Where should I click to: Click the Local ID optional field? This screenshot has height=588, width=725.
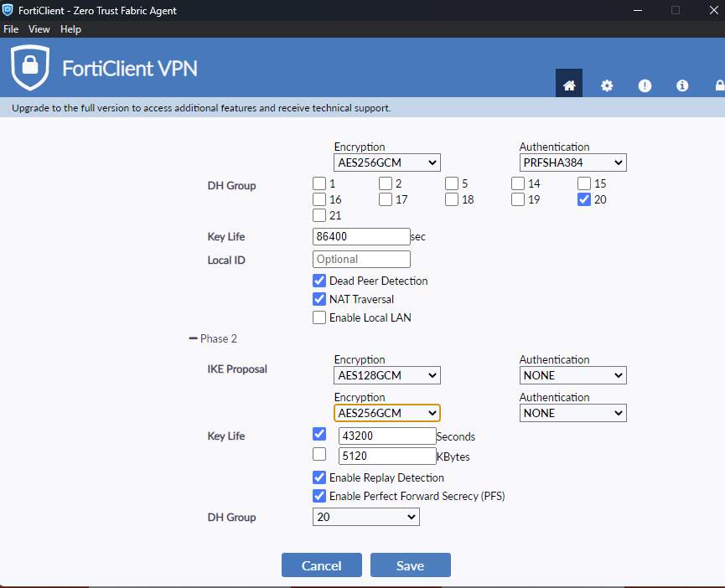[361, 259]
